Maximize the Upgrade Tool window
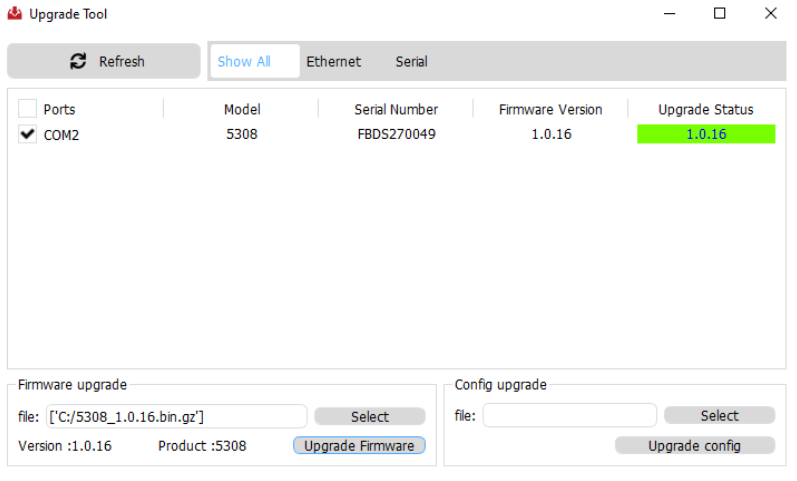Screen dimensions: 797x481 click(x=719, y=14)
